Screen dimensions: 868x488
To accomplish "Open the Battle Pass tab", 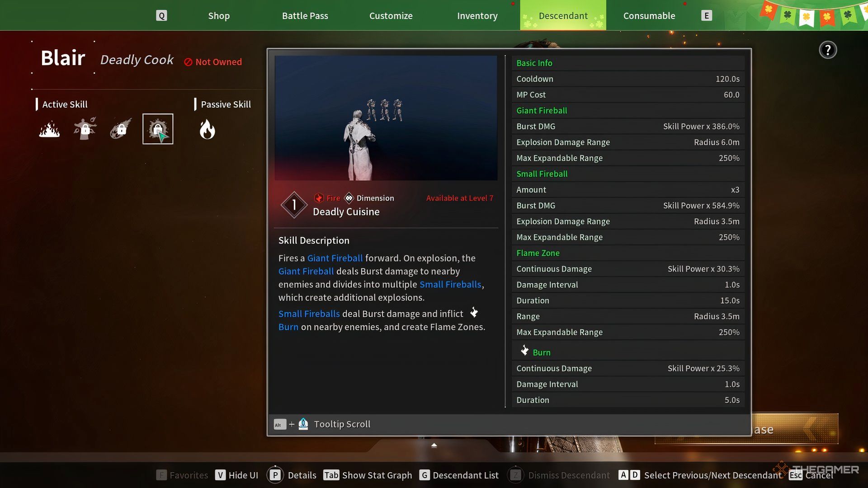I will click(305, 16).
